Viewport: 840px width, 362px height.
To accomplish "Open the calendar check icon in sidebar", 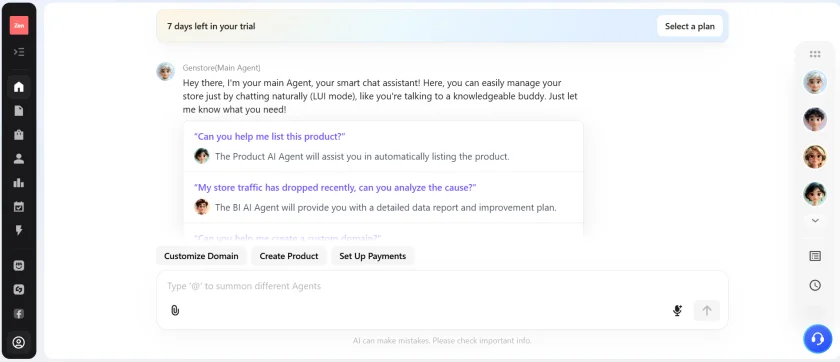I will pyautogui.click(x=19, y=207).
